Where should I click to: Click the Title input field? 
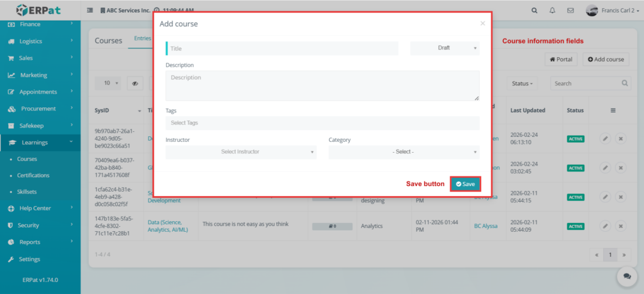[x=282, y=48]
